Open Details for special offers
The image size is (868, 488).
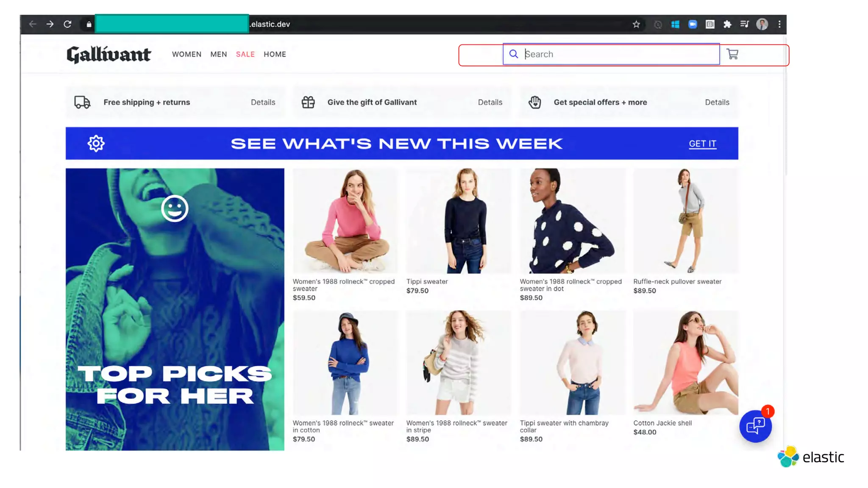pos(717,102)
